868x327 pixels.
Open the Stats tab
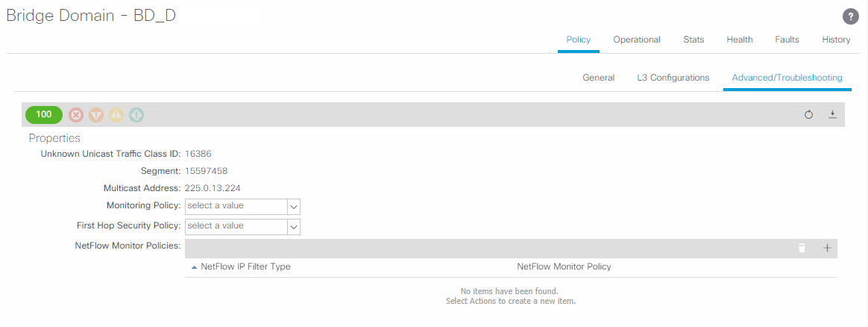(694, 40)
